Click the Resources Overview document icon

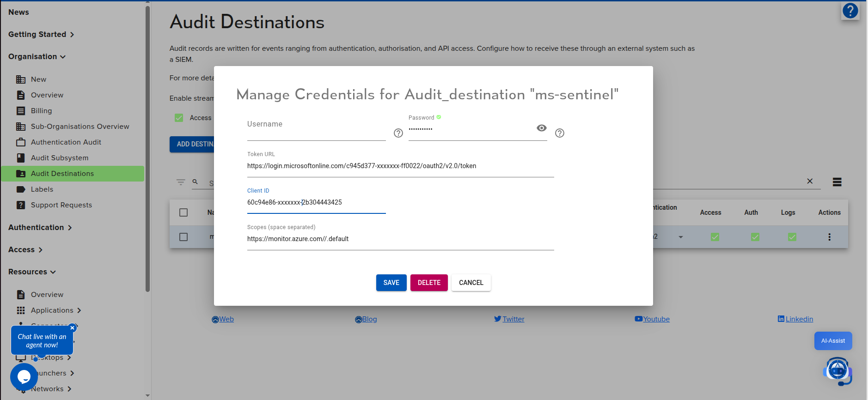[21, 295]
